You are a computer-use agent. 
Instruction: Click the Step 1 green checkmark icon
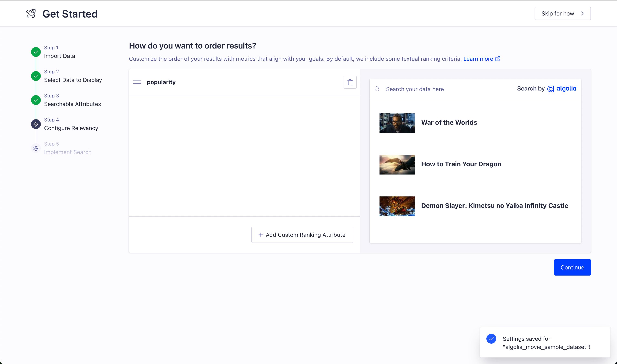click(36, 52)
